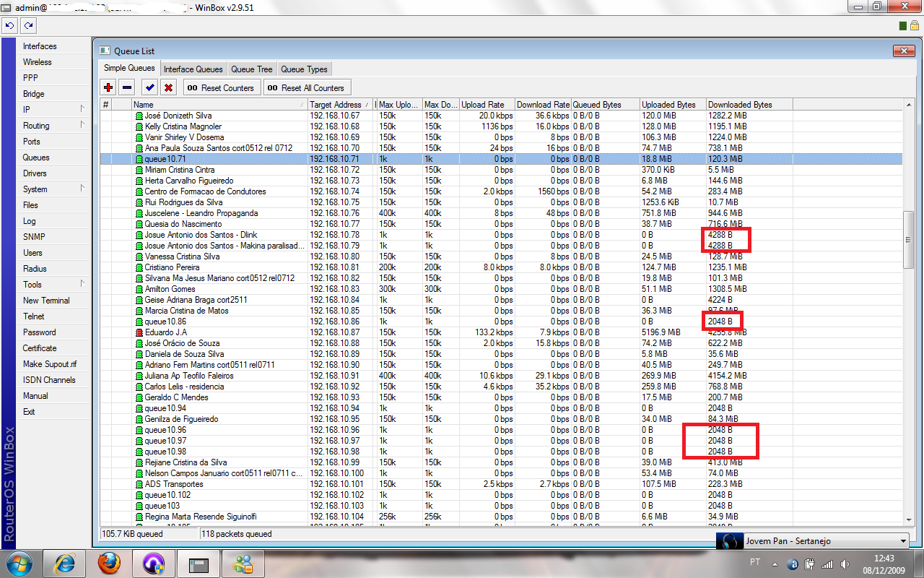Sort by the Upload Rate column header
Screen dimensions: 924x578
[487, 105]
